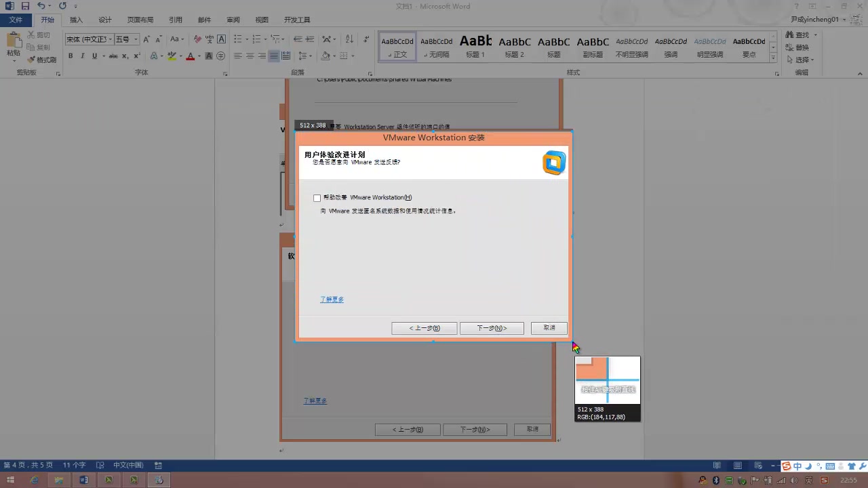Viewport: 868px width, 488px height.
Task: Save the document with the floppy disk icon
Action: tap(25, 6)
